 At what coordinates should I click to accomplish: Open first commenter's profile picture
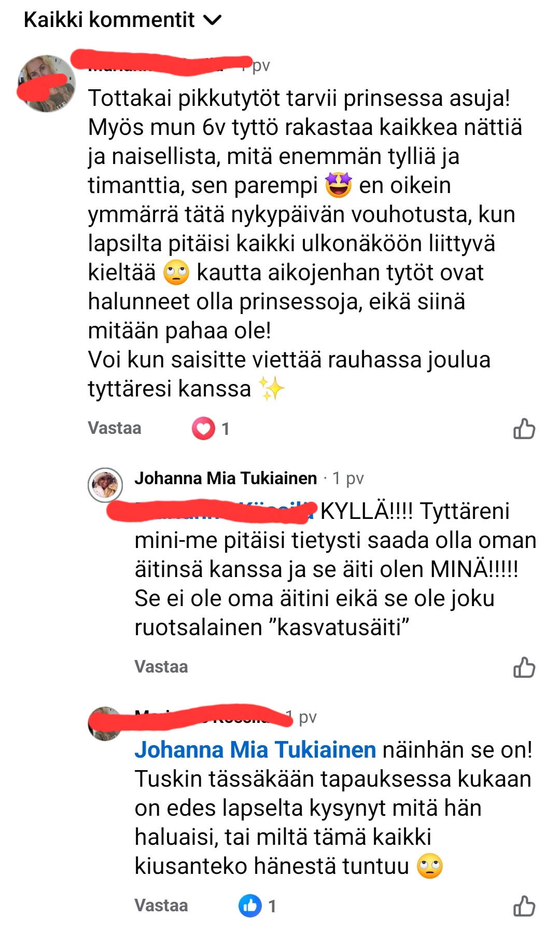[47, 84]
